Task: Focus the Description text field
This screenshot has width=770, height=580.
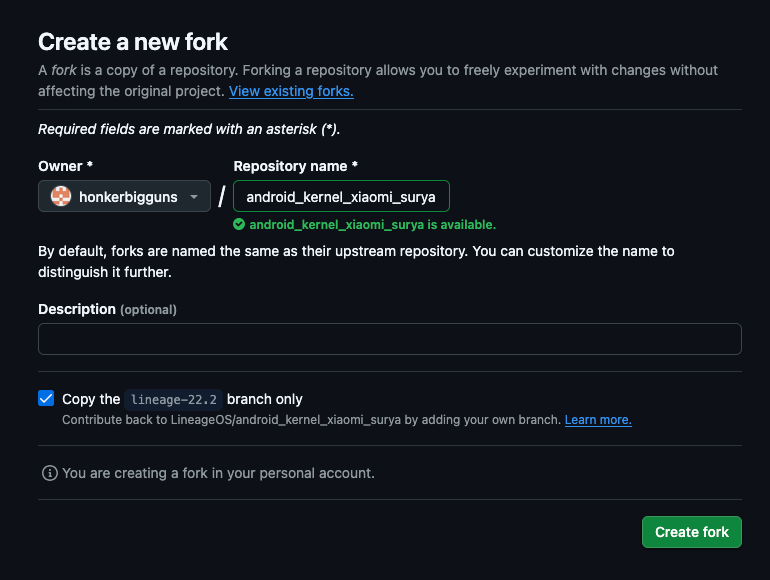Action: coord(390,339)
